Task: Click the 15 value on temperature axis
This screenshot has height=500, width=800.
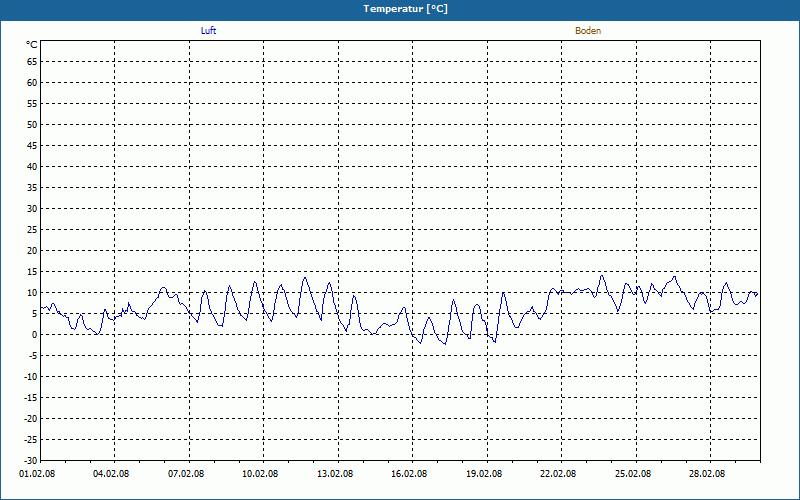Action: (32, 271)
